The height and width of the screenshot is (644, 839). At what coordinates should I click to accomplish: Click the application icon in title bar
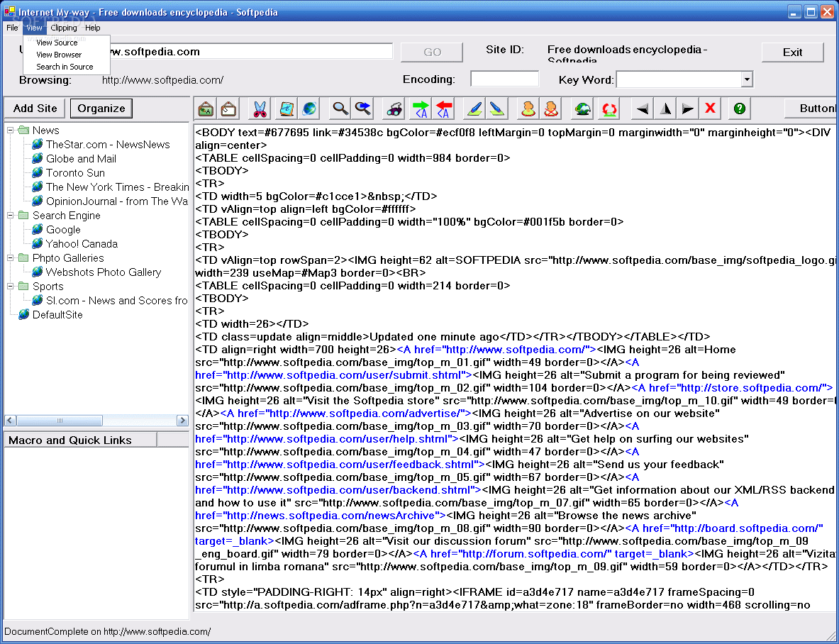(9, 12)
